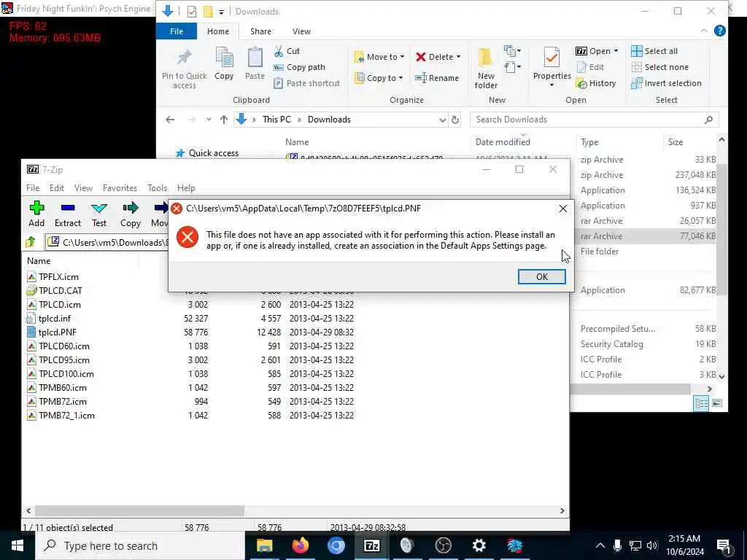Open the Delete dropdown arrow
This screenshot has height=560, width=747.
[x=459, y=57]
